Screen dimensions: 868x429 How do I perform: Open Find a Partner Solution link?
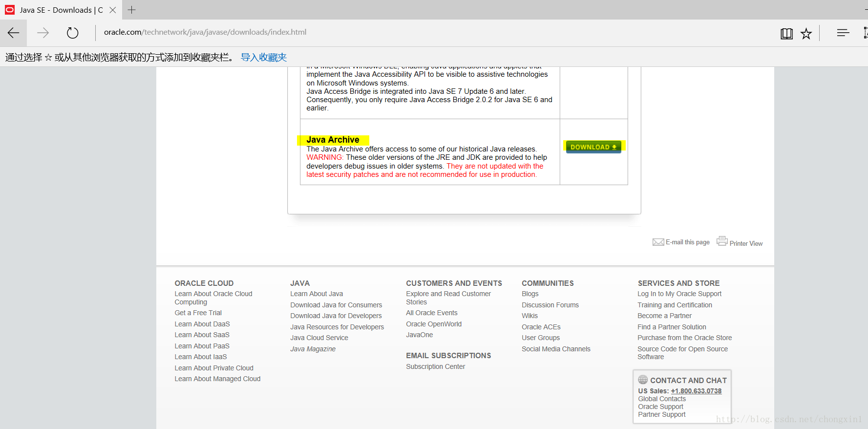(x=672, y=327)
